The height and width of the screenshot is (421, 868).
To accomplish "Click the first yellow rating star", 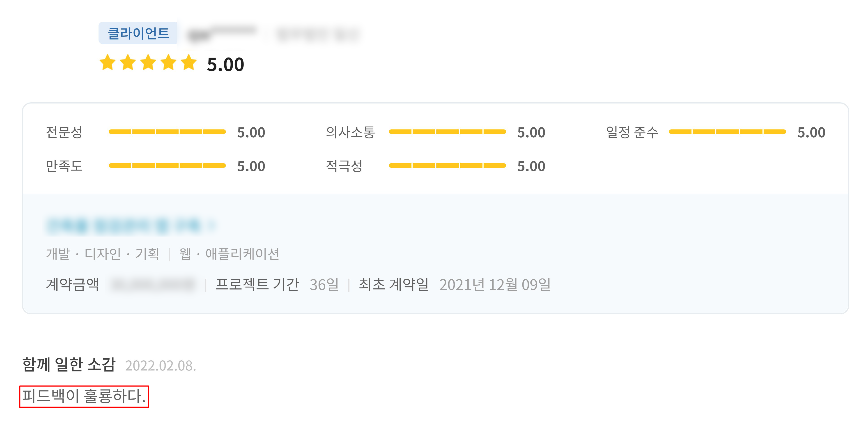I will [x=108, y=63].
